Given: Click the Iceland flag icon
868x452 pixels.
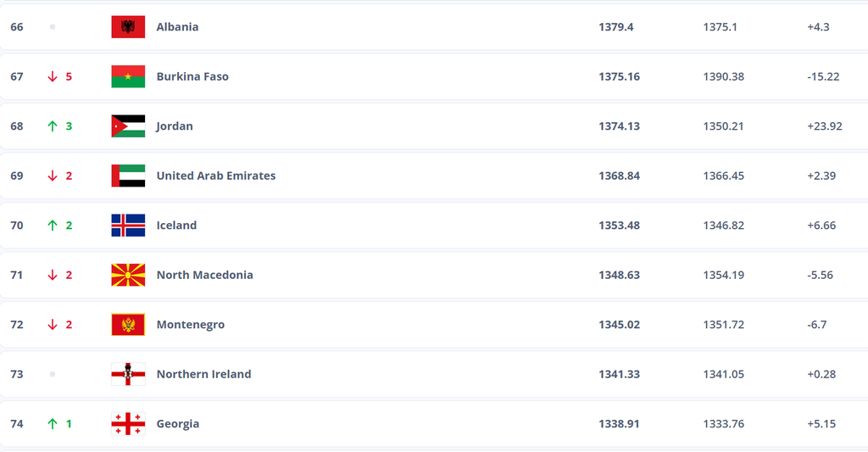Looking at the screenshot, I should tap(128, 226).
